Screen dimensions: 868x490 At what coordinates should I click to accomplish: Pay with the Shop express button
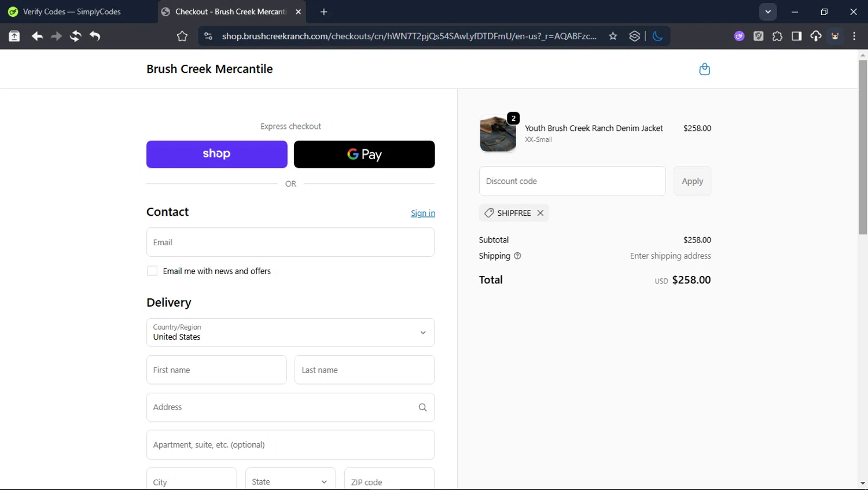217,154
